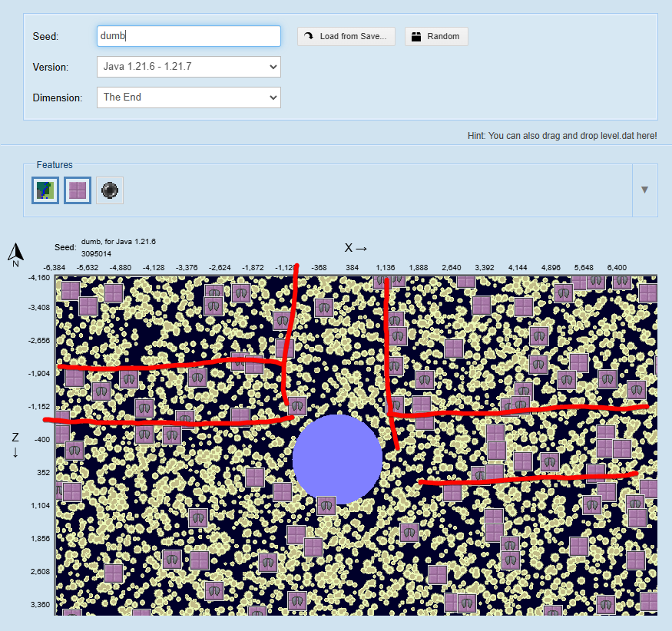This screenshot has width=672, height=631.
Task: Click x-axis tick '-6,384'
Action: (55, 268)
